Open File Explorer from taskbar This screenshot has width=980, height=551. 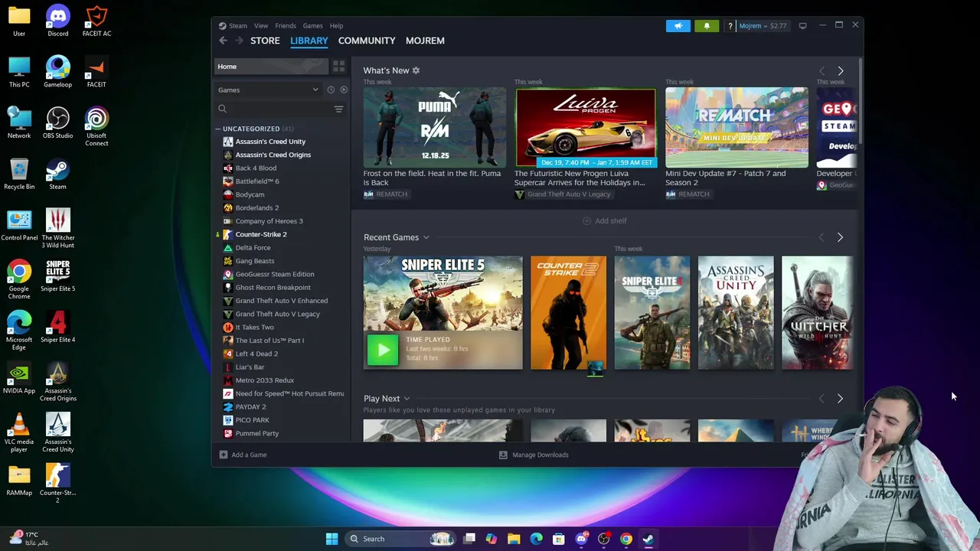tap(514, 539)
